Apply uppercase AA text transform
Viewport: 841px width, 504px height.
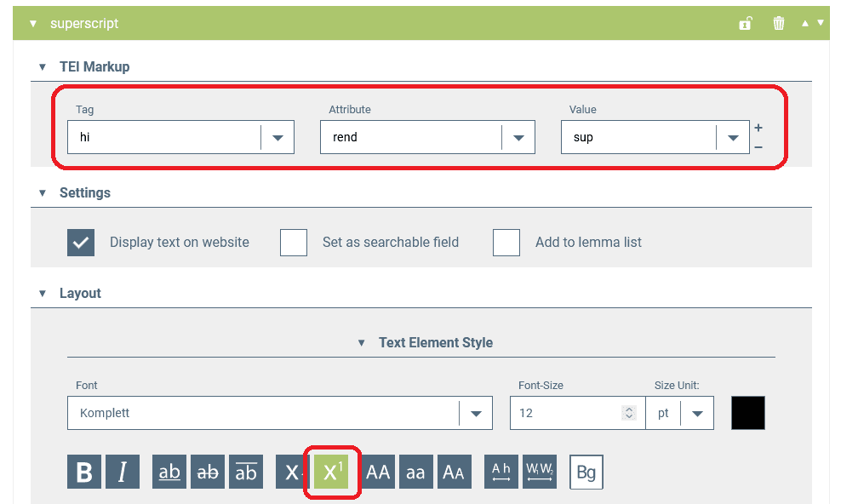[378, 472]
